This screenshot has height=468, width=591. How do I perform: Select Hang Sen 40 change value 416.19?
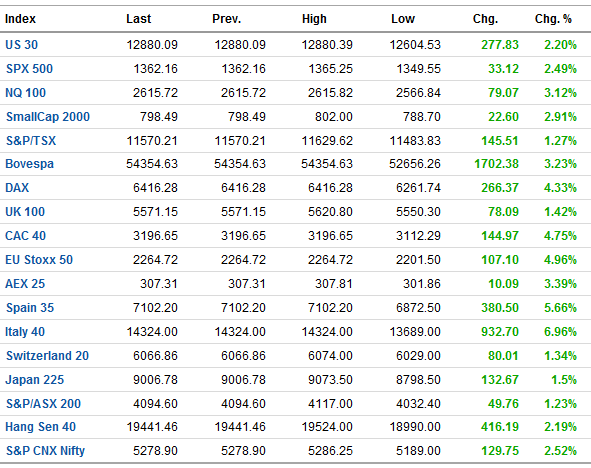500,427
